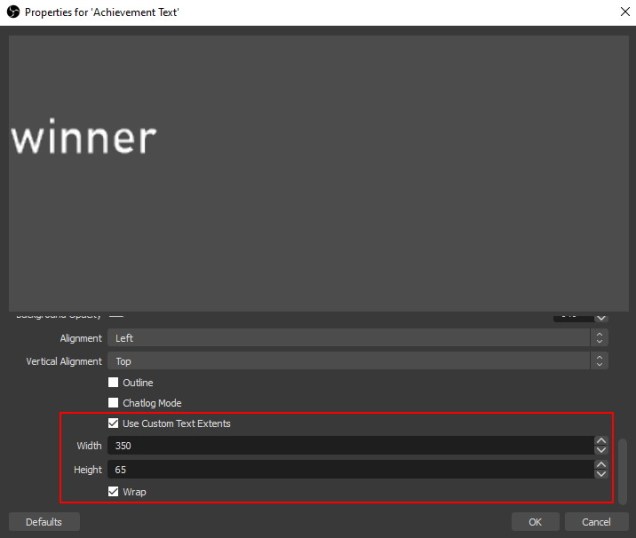Click the Height decrease arrow

(x=600, y=474)
